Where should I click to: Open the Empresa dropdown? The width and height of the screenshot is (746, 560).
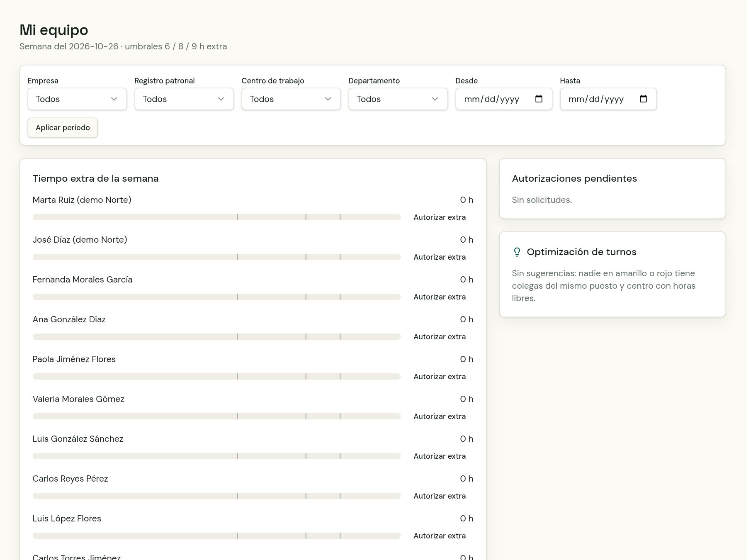pos(77,99)
